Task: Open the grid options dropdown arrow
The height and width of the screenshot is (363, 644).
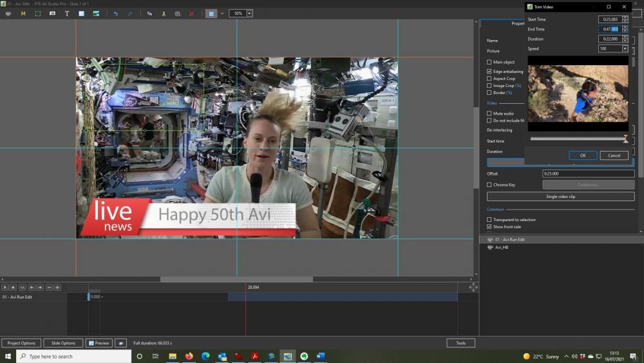Action: coord(222,14)
